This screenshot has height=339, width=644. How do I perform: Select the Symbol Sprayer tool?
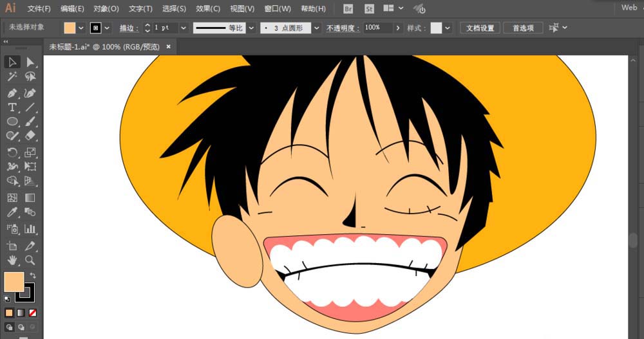[12, 228]
